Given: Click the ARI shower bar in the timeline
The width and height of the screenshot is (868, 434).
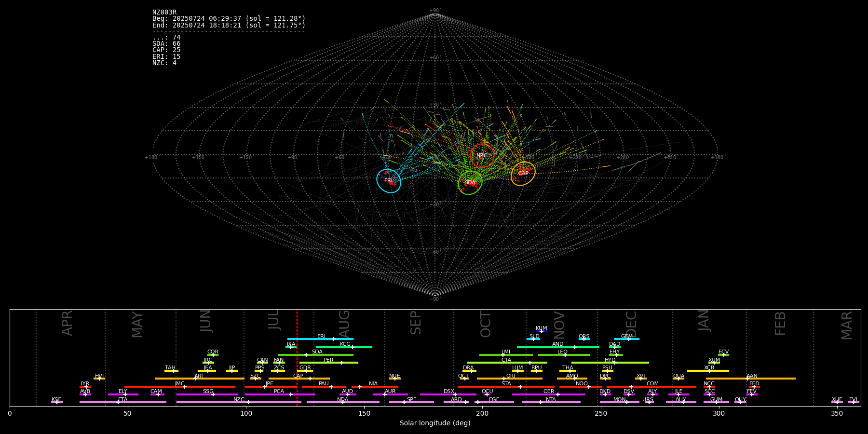Looking at the screenshot, I should 200,379.
